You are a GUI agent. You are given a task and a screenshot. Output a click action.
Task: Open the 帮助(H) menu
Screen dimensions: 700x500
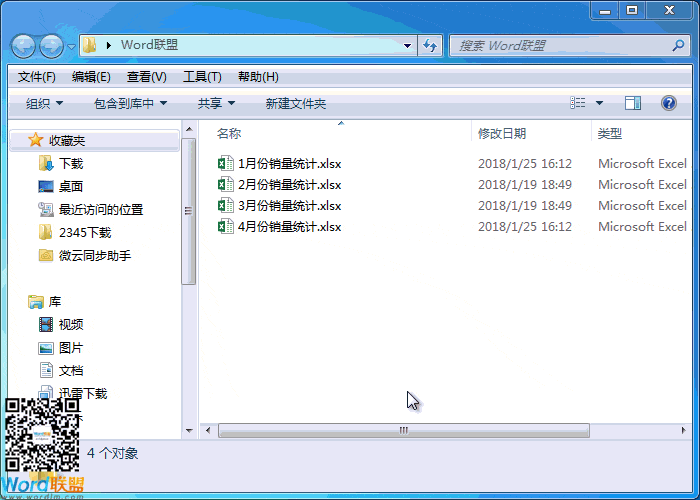tap(258, 77)
